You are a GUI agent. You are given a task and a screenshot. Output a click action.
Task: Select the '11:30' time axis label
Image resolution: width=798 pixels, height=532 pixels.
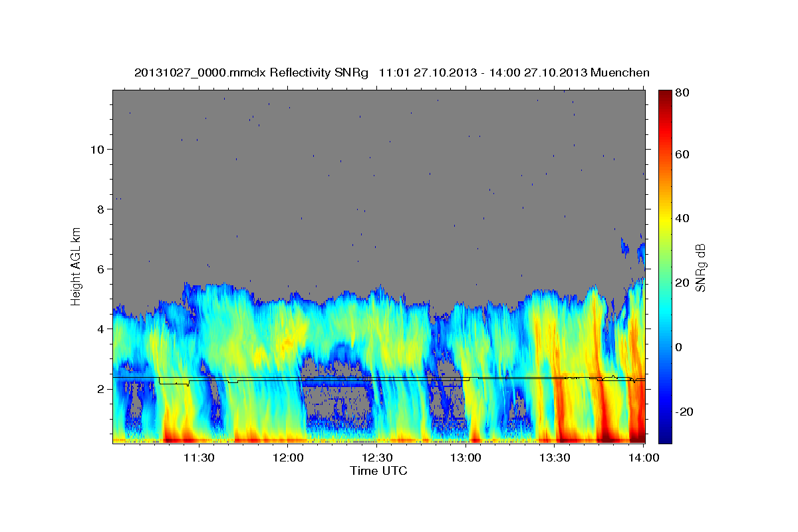[x=198, y=458]
